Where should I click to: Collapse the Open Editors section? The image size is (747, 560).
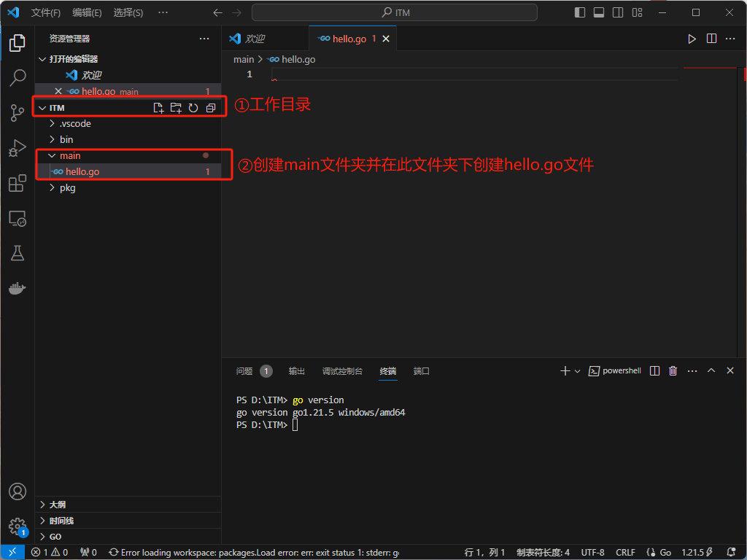tap(42, 59)
